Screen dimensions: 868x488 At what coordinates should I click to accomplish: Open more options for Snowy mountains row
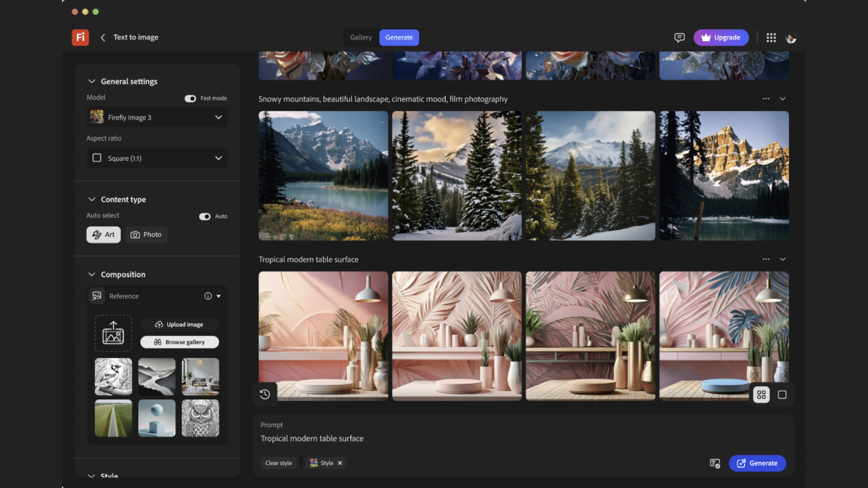coord(766,99)
